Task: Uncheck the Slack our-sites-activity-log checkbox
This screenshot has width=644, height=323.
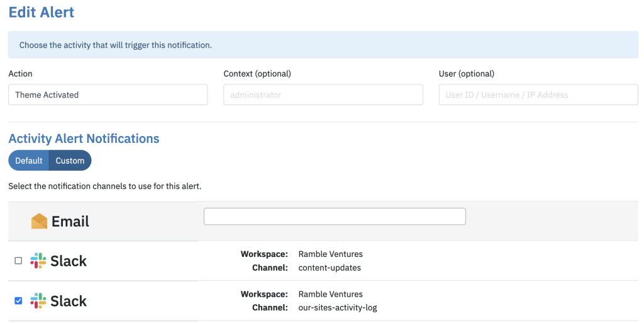Action: (x=18, y=301)
